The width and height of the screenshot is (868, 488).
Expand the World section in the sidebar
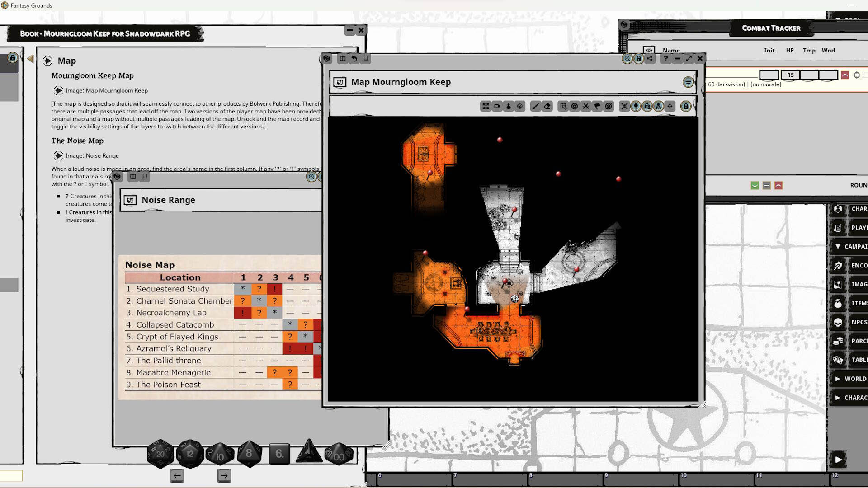coord(840,379)
